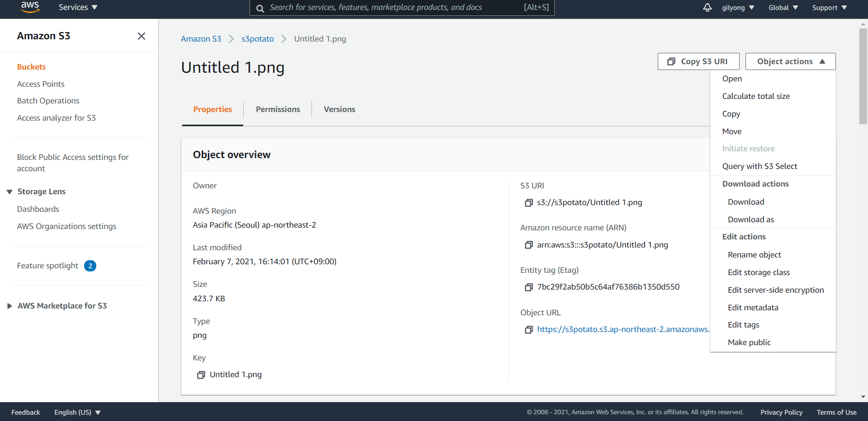Open Buckets in the sidebar
Viewport: 868px width, 421px height.
coord(31,67)
